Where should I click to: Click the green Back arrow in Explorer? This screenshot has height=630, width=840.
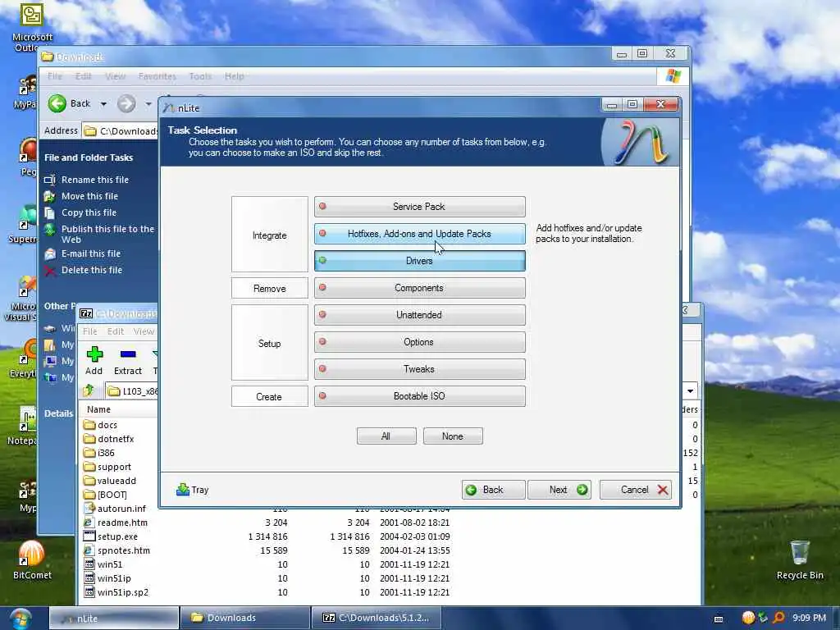[x=57, y=103]
